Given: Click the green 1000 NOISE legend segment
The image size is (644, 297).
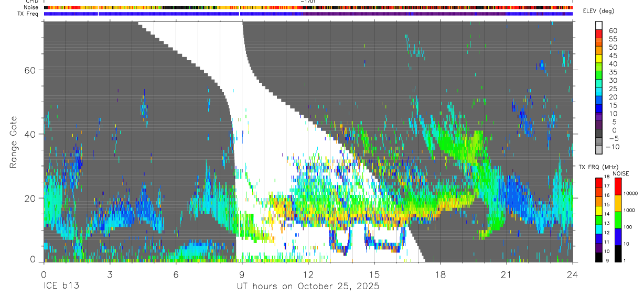Looking at the screenshot, I should [x=618, y=219].
